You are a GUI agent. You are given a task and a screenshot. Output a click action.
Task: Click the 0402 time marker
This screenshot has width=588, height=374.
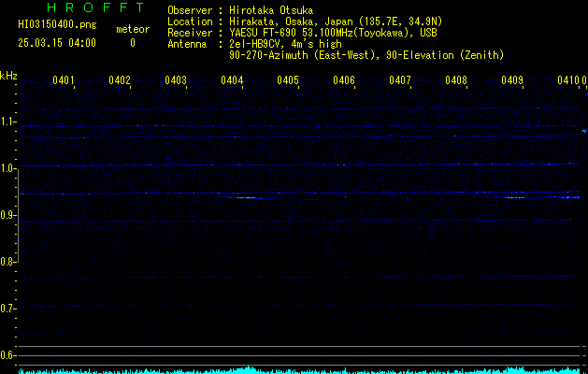(x=120, y=80)
